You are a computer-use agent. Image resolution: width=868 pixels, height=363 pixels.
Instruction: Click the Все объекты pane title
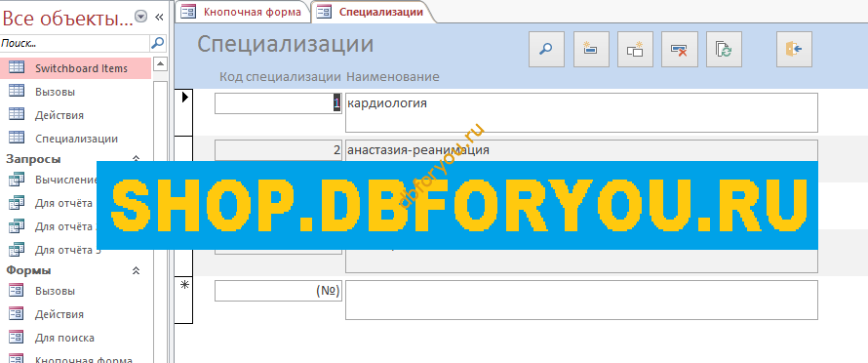pos(68,19)
